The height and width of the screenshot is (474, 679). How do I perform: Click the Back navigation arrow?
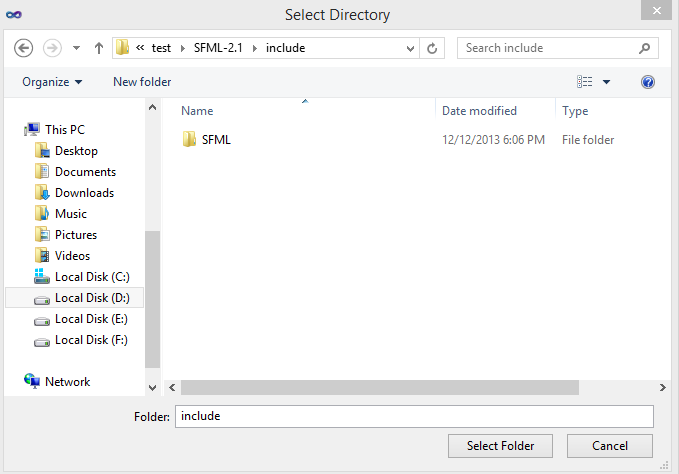click(23, 48)
